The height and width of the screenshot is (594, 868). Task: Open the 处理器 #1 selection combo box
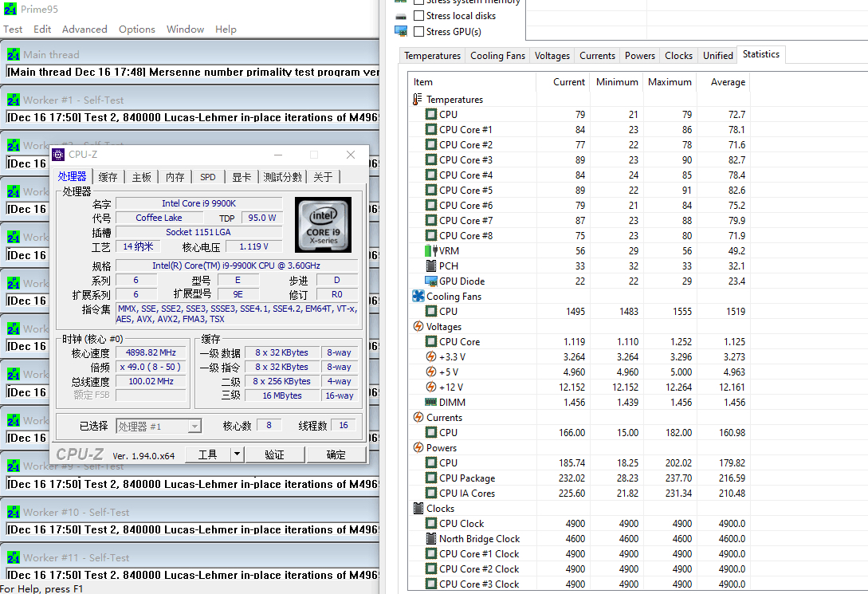click(x=159, y=427)
